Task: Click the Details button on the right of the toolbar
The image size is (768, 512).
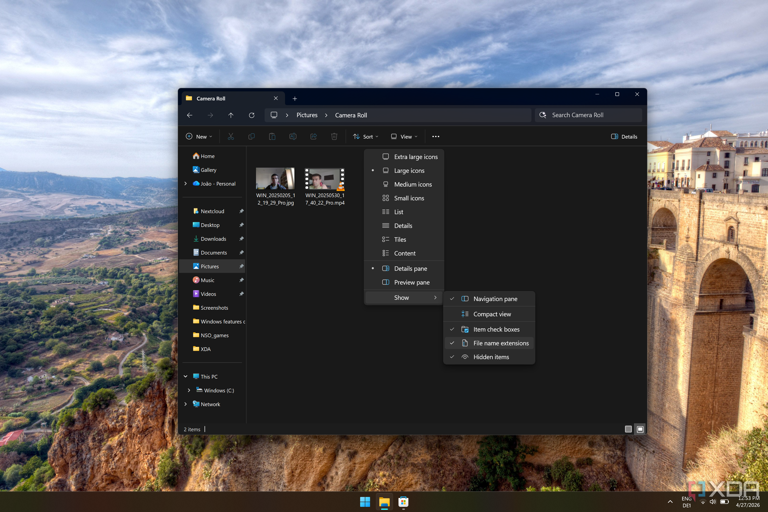Action: pos(624,137)
